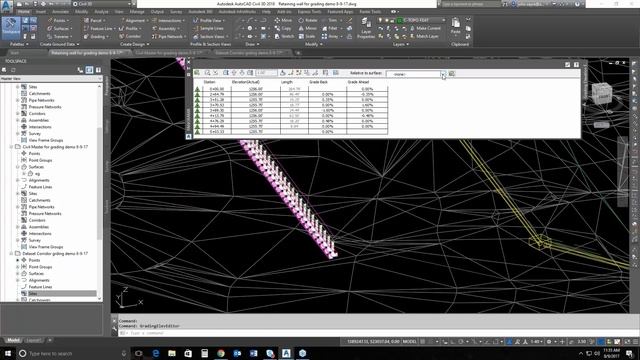Image resolution: width=640 pixels, height=360 pixels.
Task: Click station 0+00.00 row in elevation editor
Action: pyautogui.click(x=292, y=89)
